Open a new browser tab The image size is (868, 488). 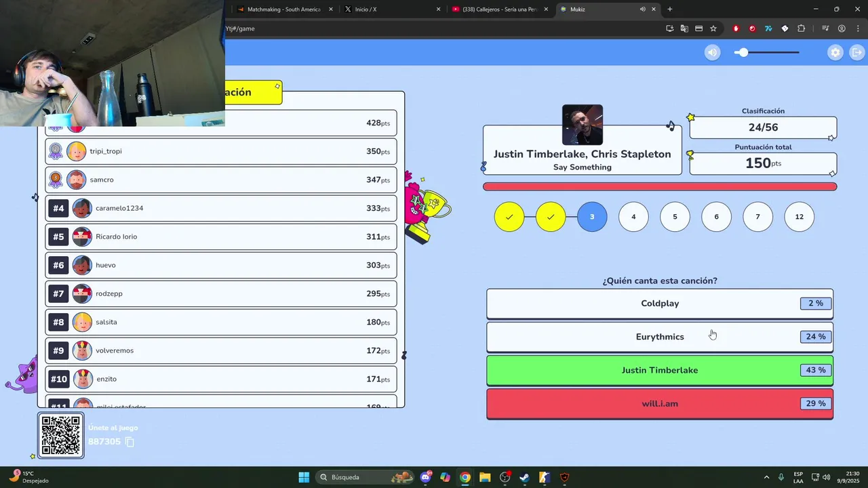(x=670, y=9)
